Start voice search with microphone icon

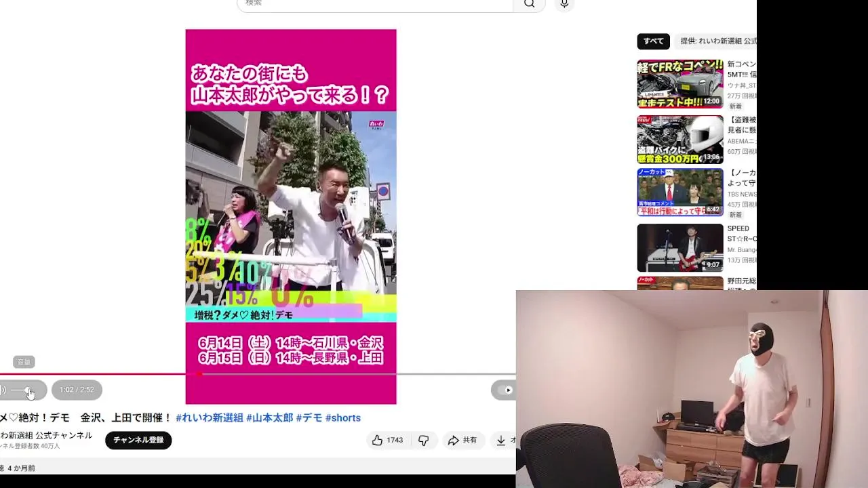(564, 3)
